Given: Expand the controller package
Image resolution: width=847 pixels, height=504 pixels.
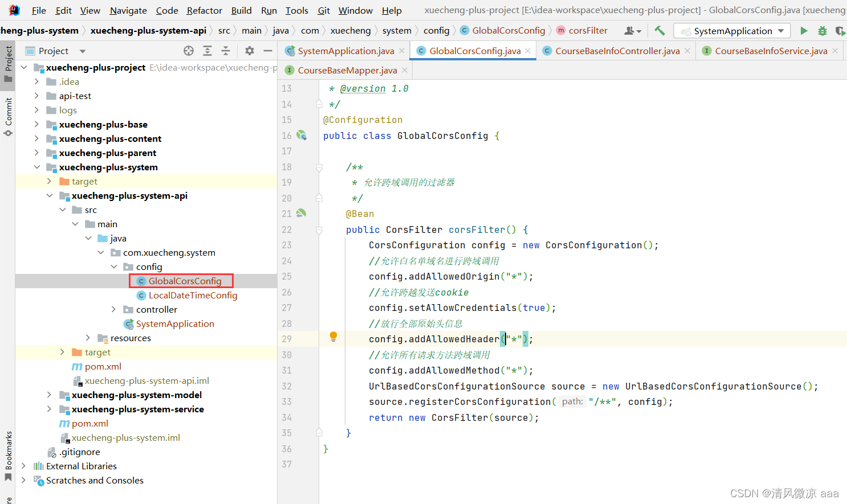Looking at the screenshot, I should 114,309.
